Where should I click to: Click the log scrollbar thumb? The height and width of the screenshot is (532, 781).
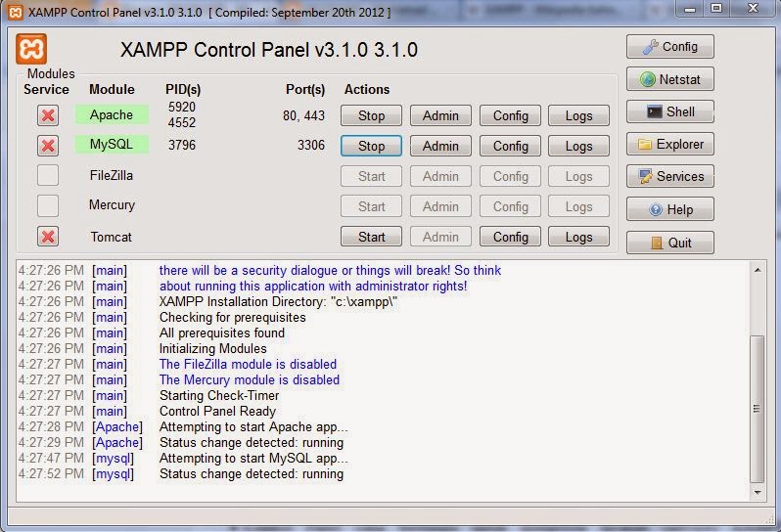coord(758,409)
